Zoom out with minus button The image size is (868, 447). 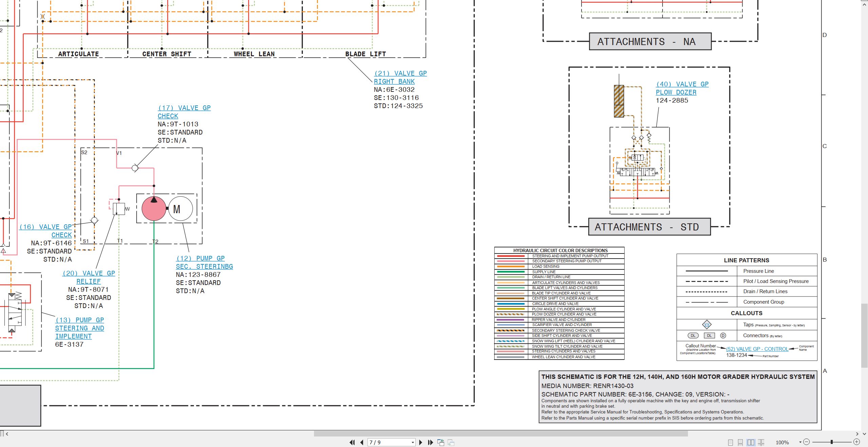[807, 442]
